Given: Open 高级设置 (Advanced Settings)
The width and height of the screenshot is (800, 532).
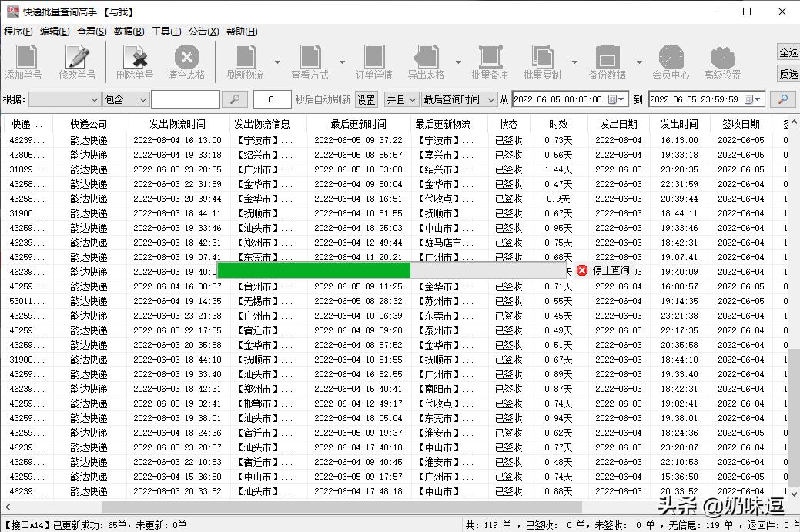Looking at the screenshot, I should point(721,62).
